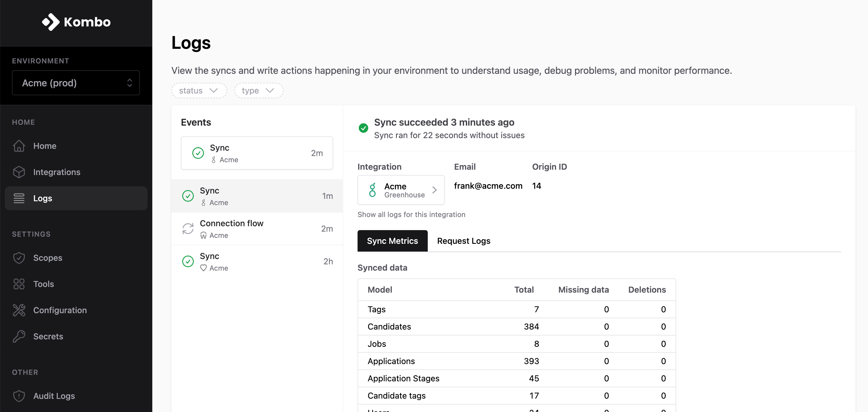Click the Tags row in Synced data
This screenshot has height=412, width=868.
(x=517, y=310)
